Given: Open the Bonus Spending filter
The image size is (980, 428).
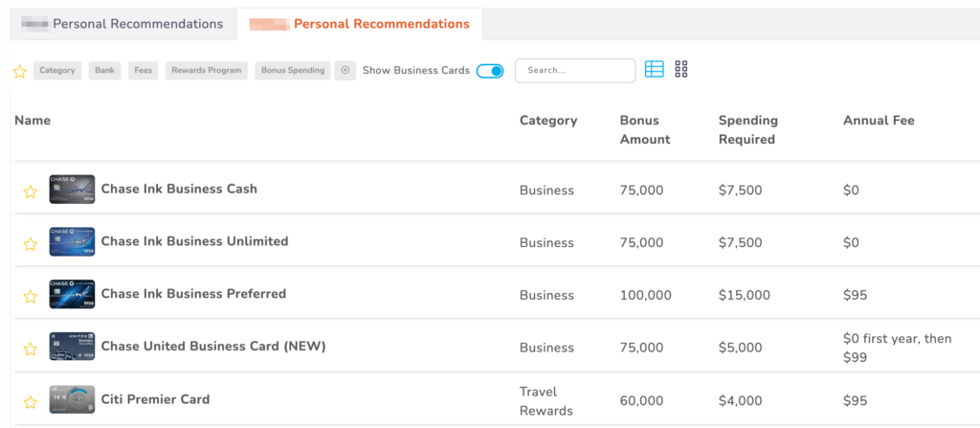Looking at the screenshot, I should click(x=293, y=70).
